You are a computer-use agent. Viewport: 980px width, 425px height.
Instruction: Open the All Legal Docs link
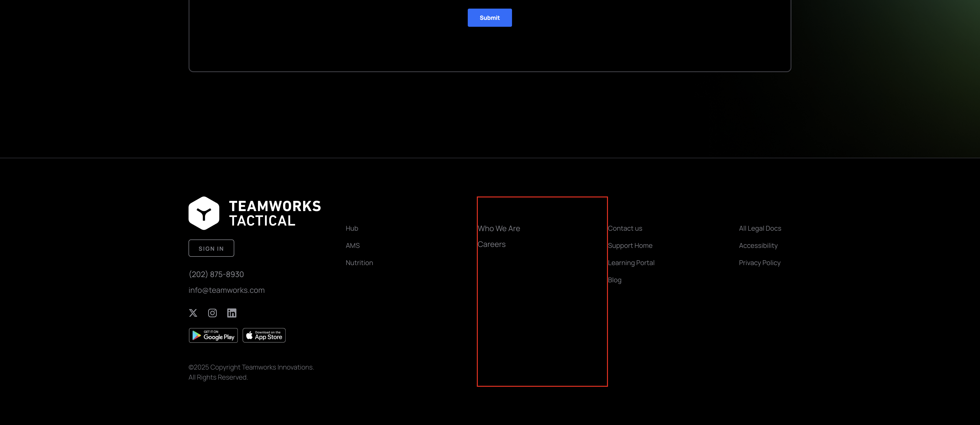click(x=760, y=229)
